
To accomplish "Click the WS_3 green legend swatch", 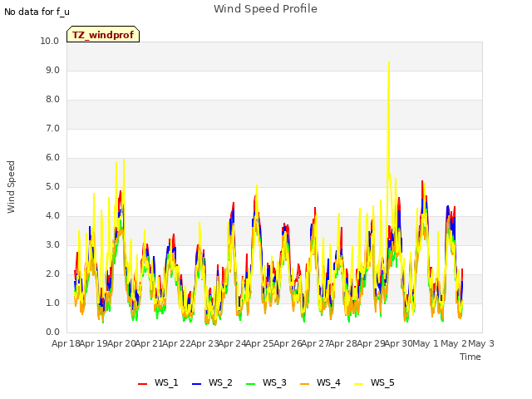I will click(250, 384).
